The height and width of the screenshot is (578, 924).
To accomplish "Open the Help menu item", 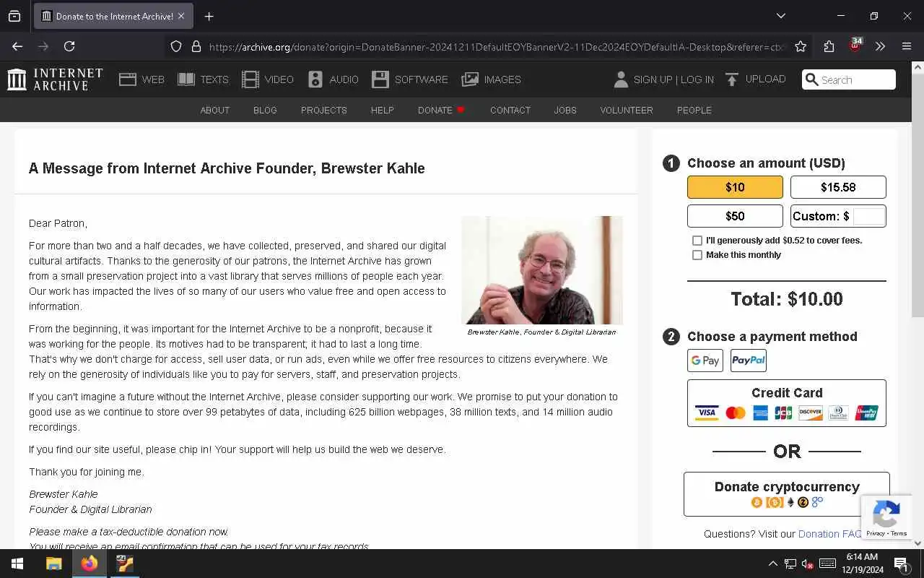I will tap(382, 111).
